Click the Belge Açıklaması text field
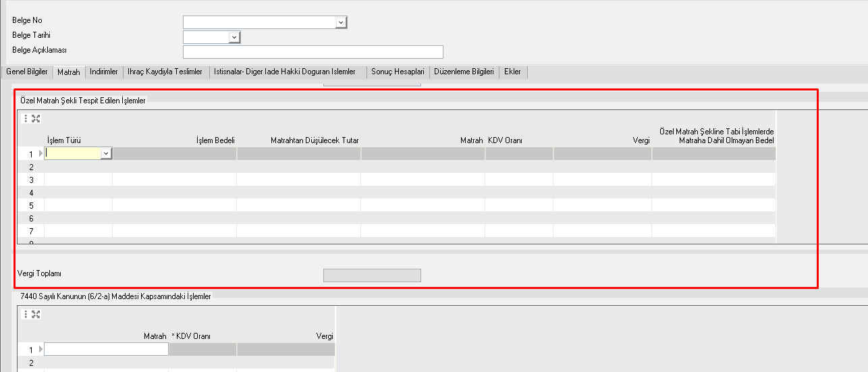 (313, 52)
